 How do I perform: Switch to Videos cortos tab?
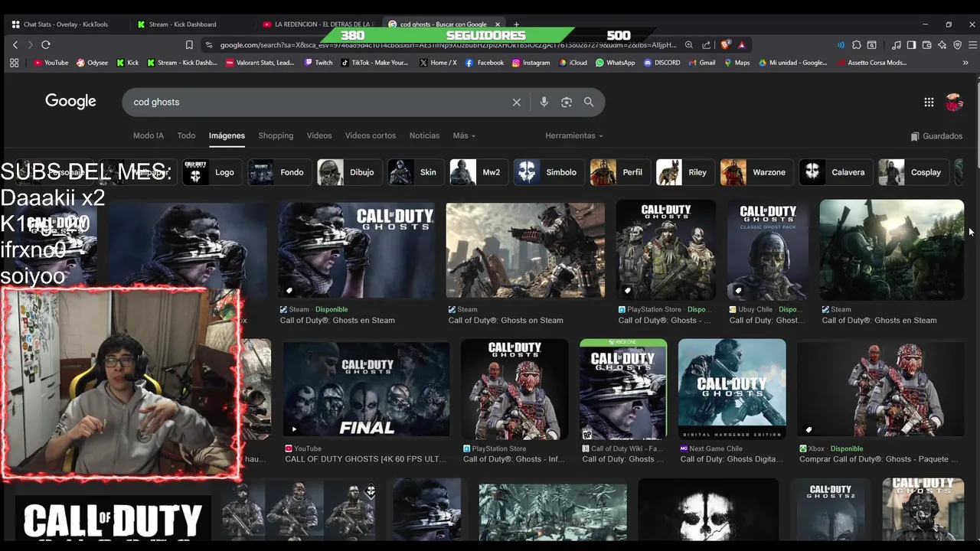coord(371,135)
